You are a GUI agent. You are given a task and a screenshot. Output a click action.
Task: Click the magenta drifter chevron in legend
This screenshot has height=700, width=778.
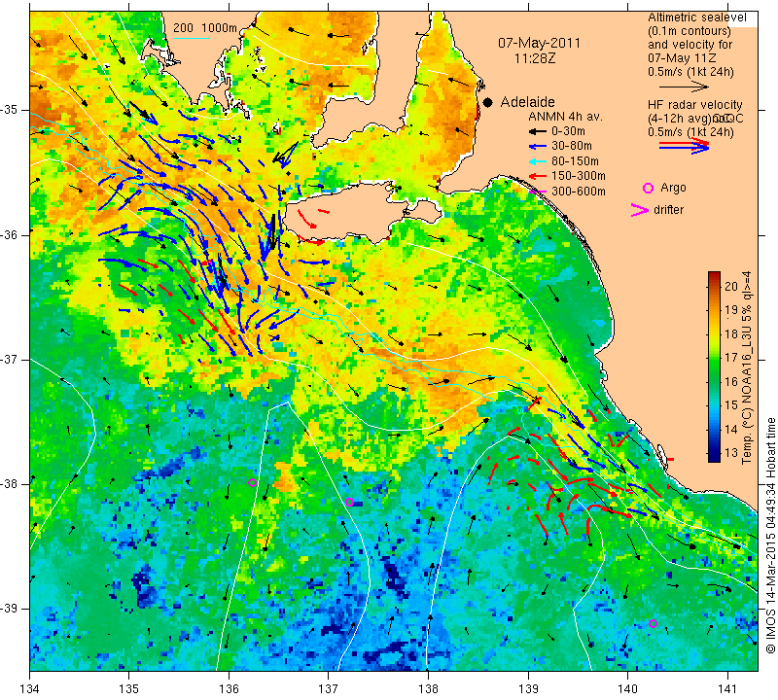coord(639,210)
